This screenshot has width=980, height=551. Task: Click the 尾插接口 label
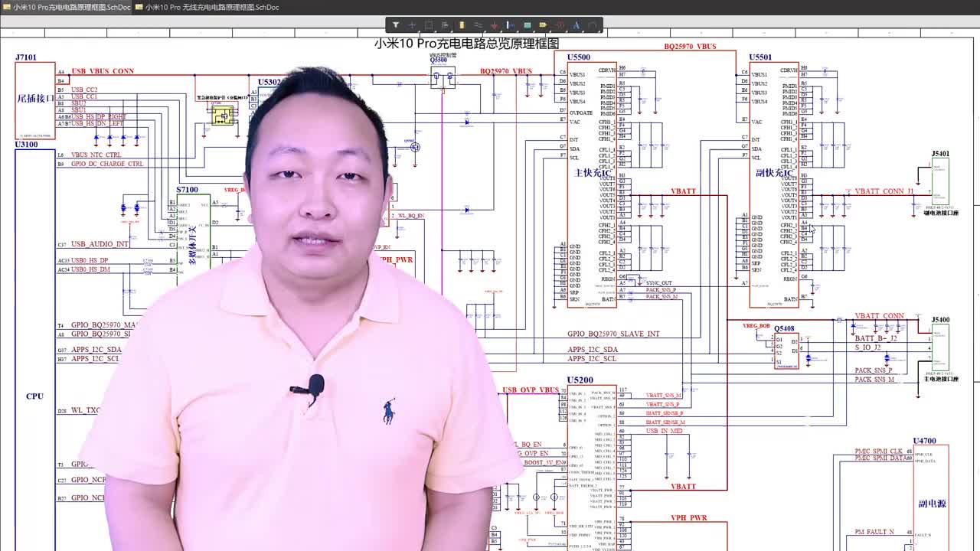pos(35,98)
